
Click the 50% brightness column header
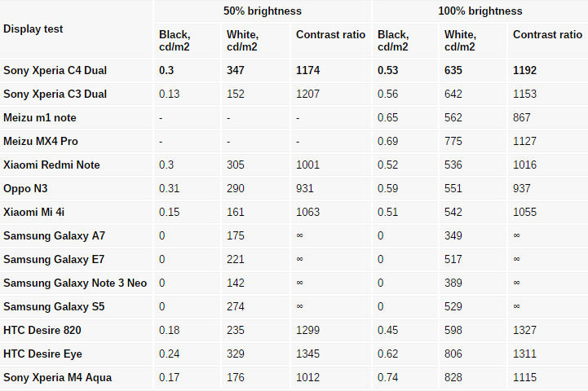coord(263,11)
